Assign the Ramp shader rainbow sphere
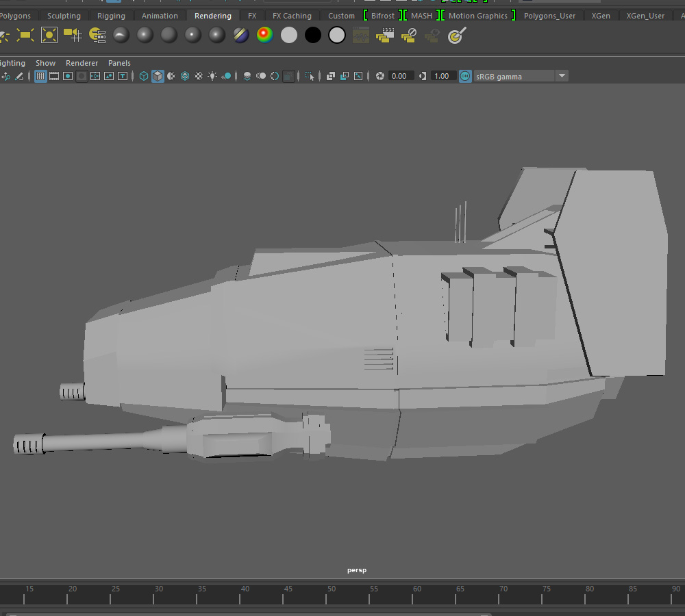 pos(264,35)
